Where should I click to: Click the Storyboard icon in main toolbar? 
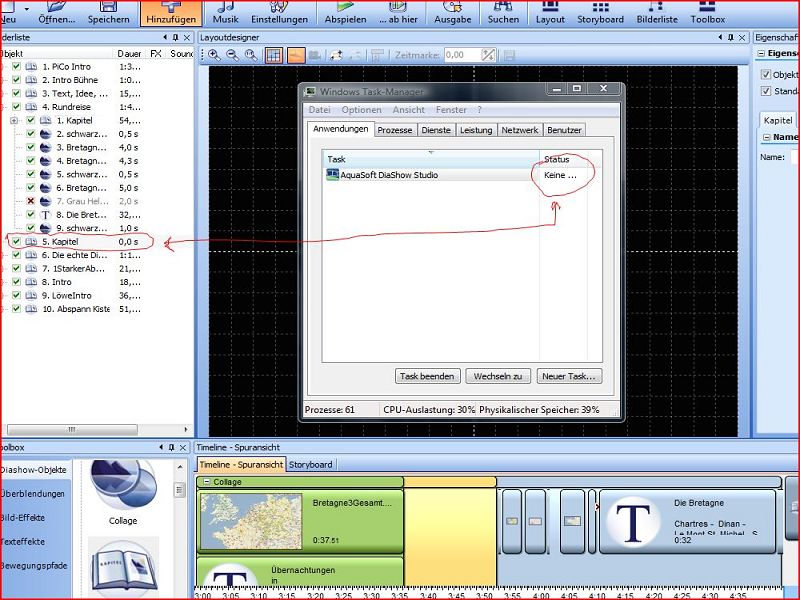[600, 13]
